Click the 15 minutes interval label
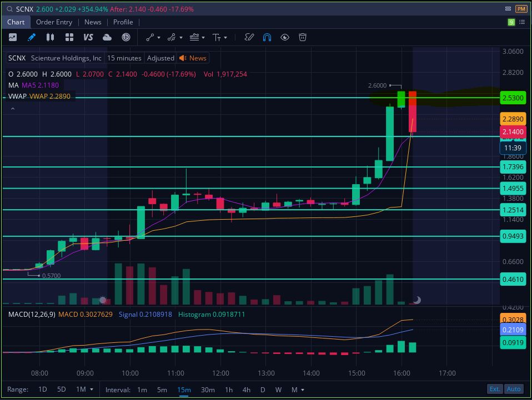 [x=124, y=58]
